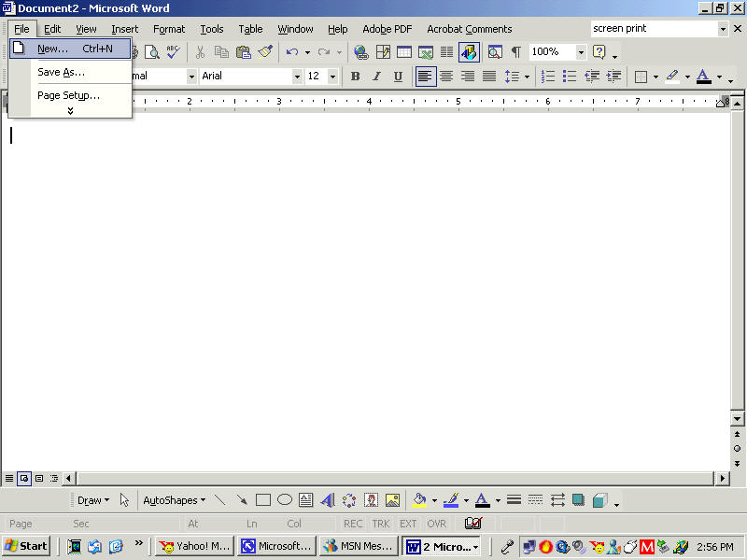Select the Arrow drawing tool
This screenshot has height=560, width=747.
pos(242,500)
